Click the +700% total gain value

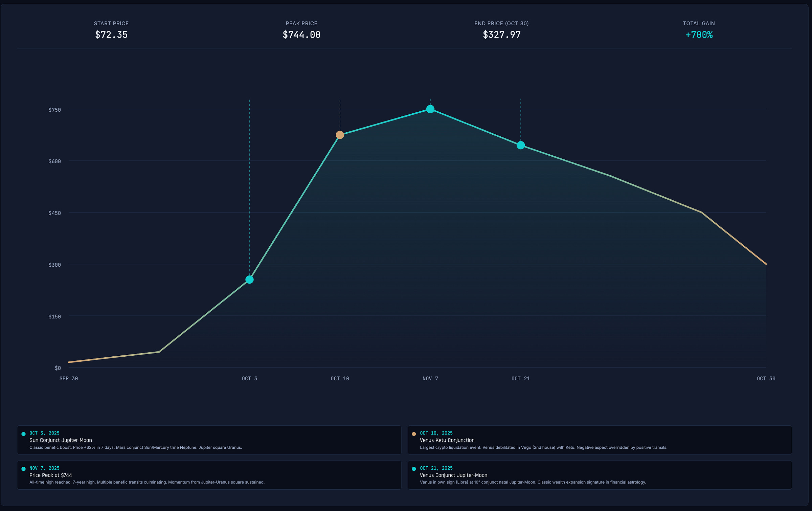(x=699, y=35)
